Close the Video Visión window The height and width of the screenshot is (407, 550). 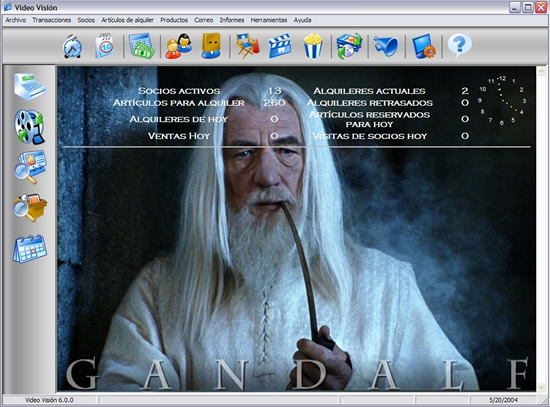pos(541,7)
